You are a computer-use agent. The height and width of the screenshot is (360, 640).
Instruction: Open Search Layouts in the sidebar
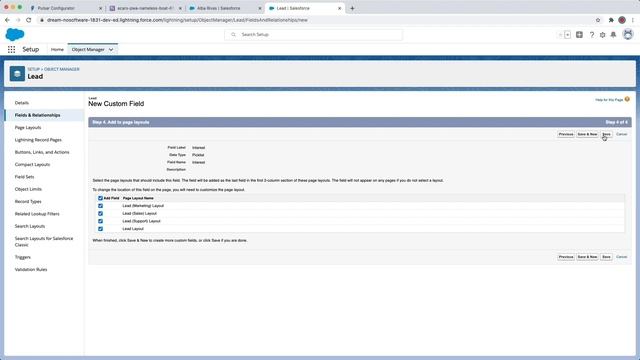[30, 226]
